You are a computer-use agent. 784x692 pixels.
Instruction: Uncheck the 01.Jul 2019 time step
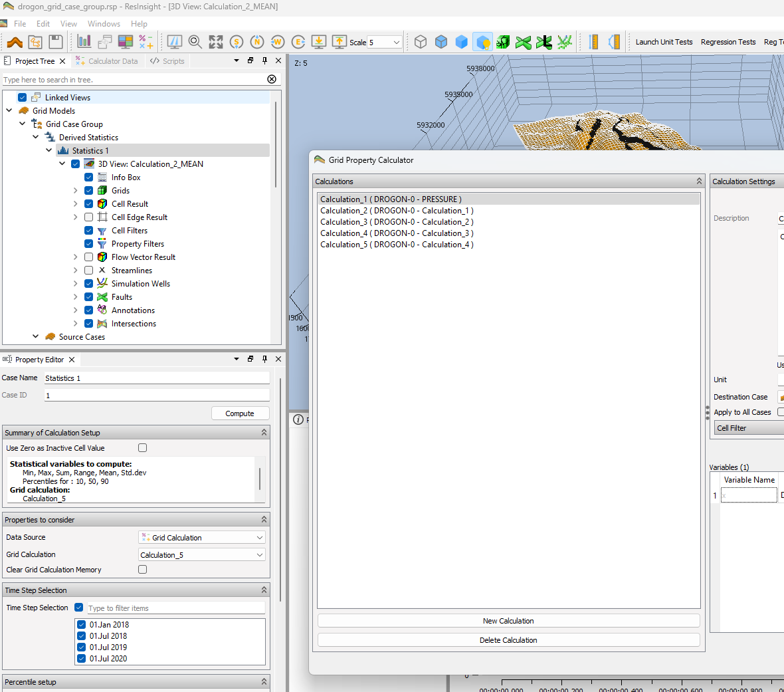[81, 647]
